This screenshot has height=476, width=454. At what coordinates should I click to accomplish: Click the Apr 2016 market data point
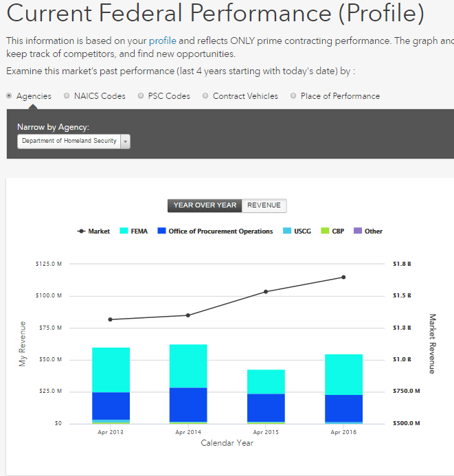pos(343,277)
